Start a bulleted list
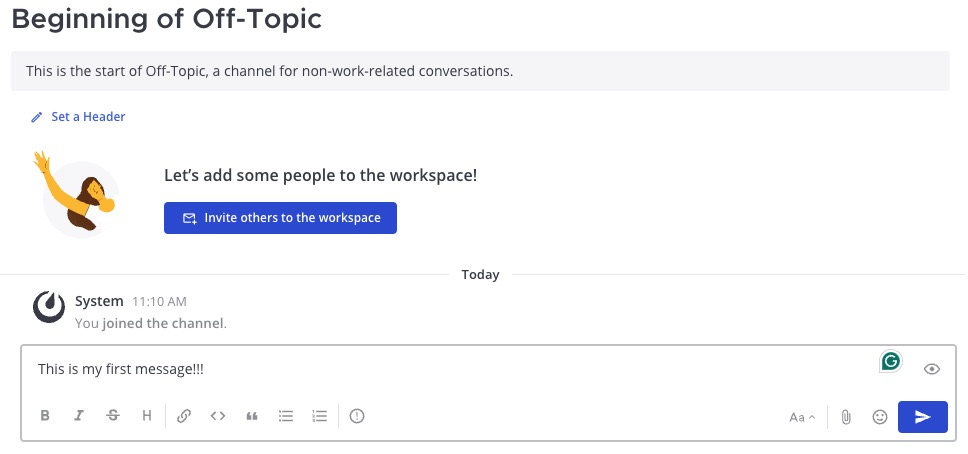The height and width of the screenshot is (454, 968). [286, 417]
